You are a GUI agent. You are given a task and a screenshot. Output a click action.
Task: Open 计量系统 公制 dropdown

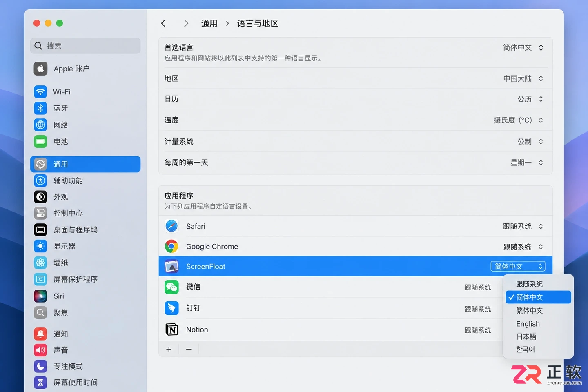pyautogui.click(x=530, y=141)
